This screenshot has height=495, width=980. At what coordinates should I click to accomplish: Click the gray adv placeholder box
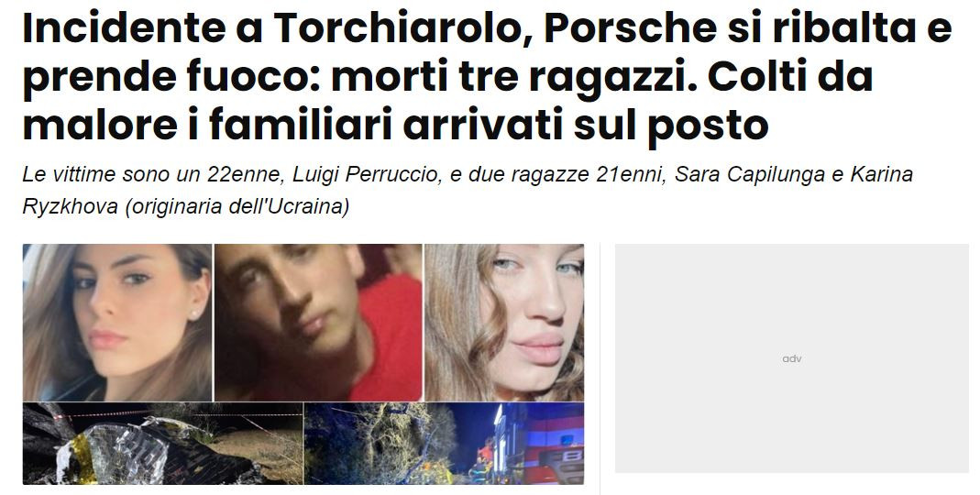coord(792,358)
